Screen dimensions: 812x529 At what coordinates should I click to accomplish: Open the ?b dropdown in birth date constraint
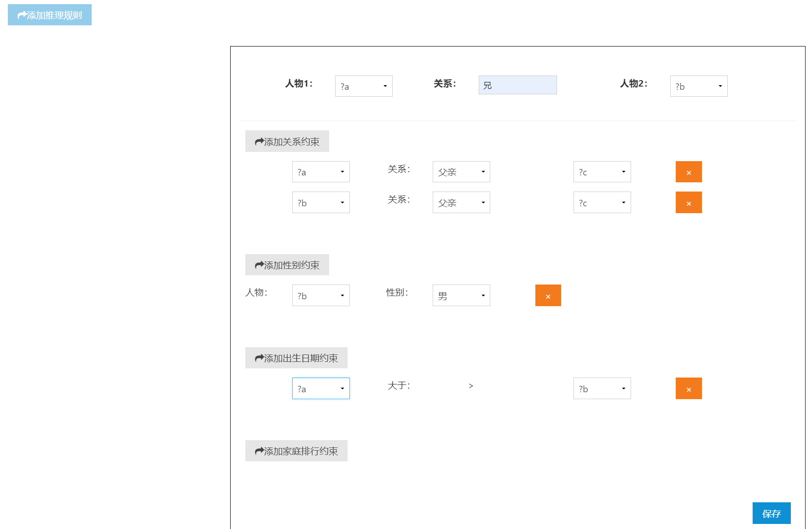pyautogui.click(x=602, y=389)
